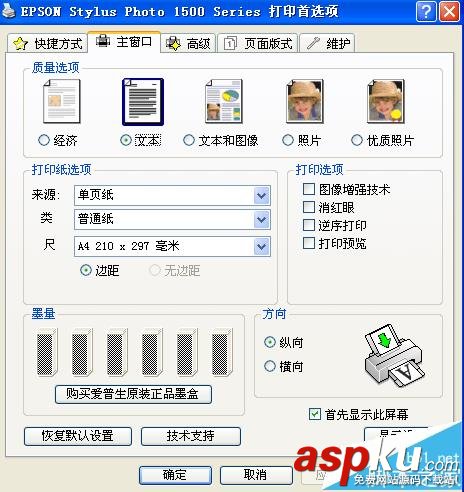Click 购买爱普生原装正品墨盒 button

[133, 394]
